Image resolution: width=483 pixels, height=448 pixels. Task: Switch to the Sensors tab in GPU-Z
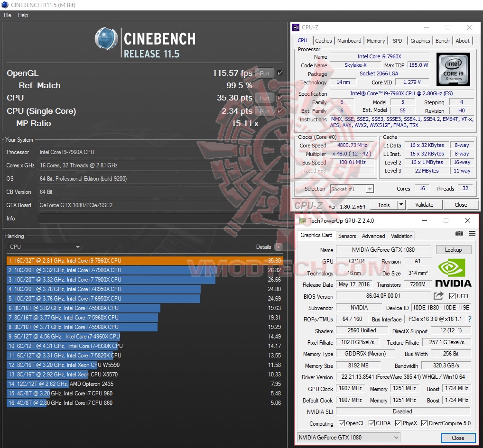tap(347, 236)
